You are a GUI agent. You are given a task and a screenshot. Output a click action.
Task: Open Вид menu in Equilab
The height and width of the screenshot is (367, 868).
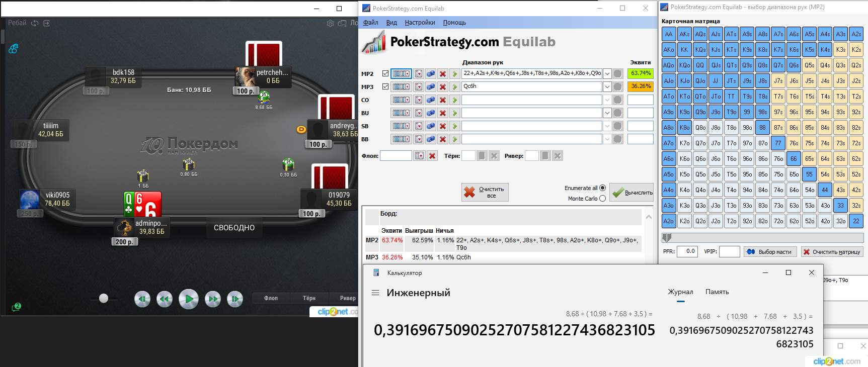[x=391, y=23]
